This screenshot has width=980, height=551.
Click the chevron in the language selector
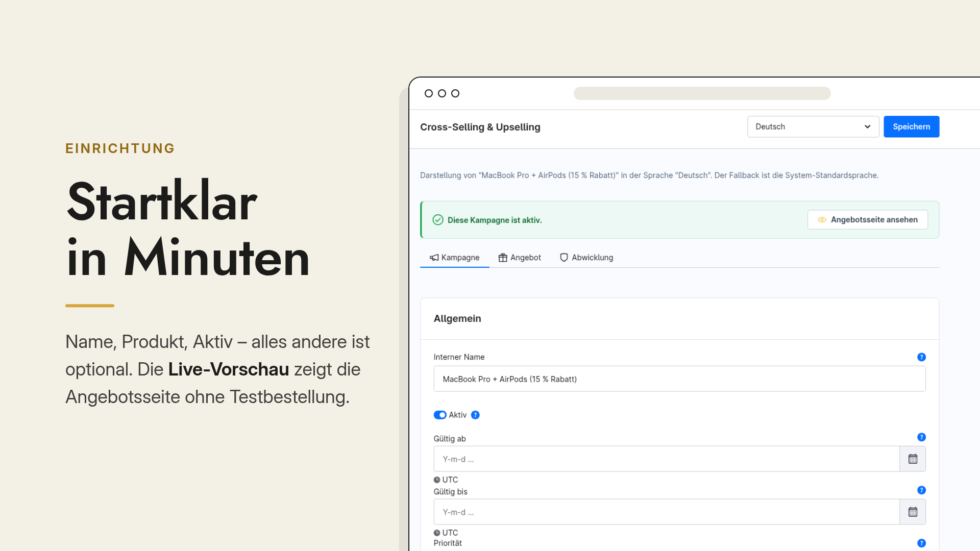(867, 127)
